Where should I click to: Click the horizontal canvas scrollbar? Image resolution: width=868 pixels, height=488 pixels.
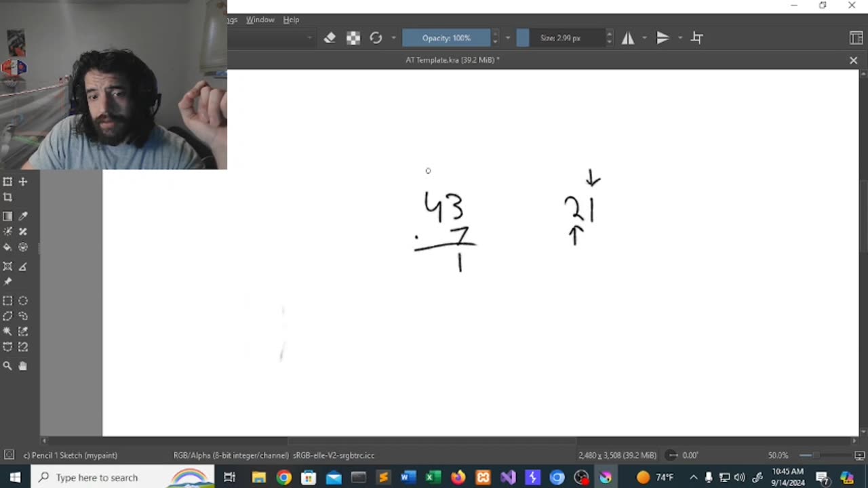[x=448, y=441]
